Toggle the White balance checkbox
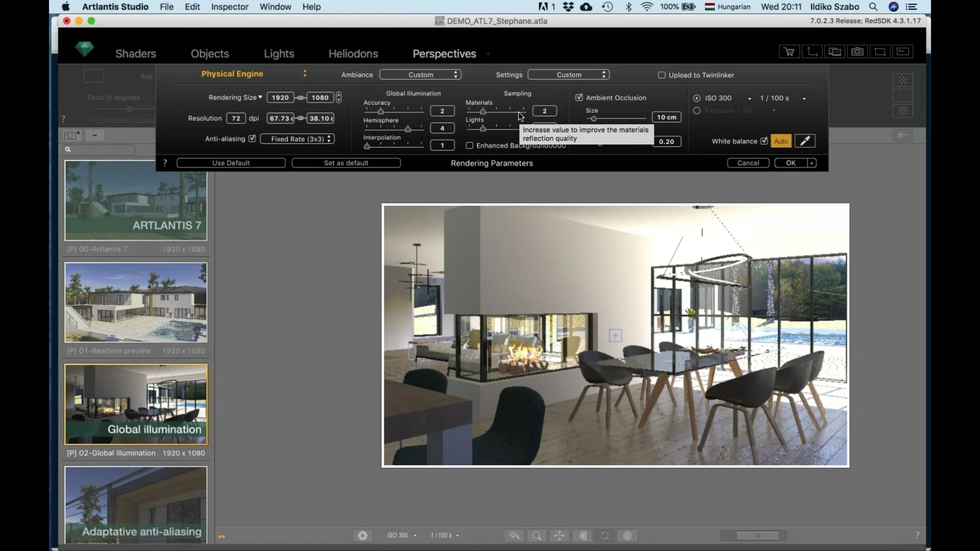 [764, 141]
